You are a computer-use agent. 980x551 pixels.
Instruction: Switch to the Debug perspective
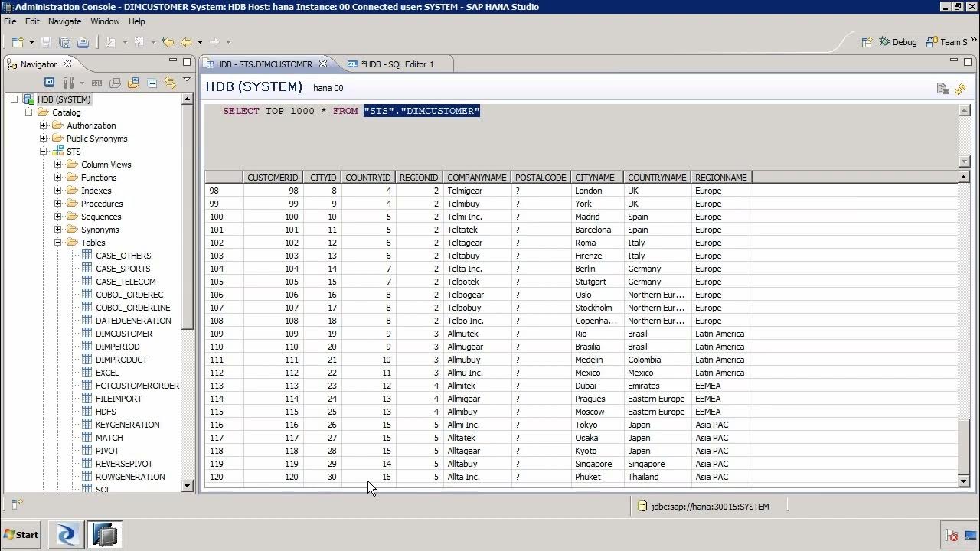point(897,42)
